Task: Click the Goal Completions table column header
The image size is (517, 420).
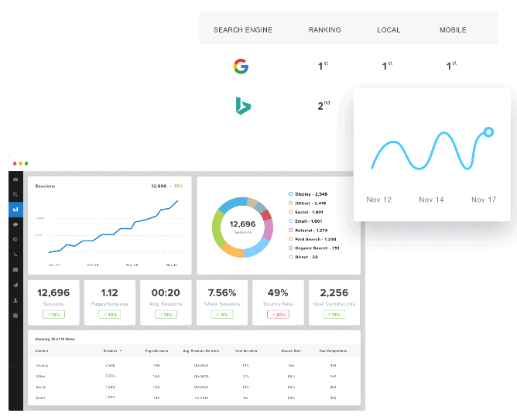Action: pyautogui.click(x=333, y=351)
